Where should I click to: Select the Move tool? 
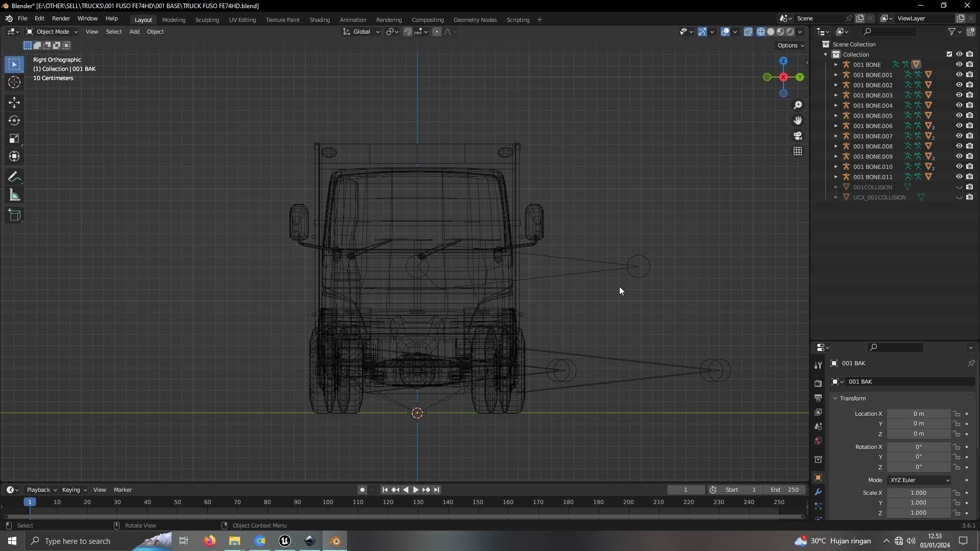(x=14, y=103)
